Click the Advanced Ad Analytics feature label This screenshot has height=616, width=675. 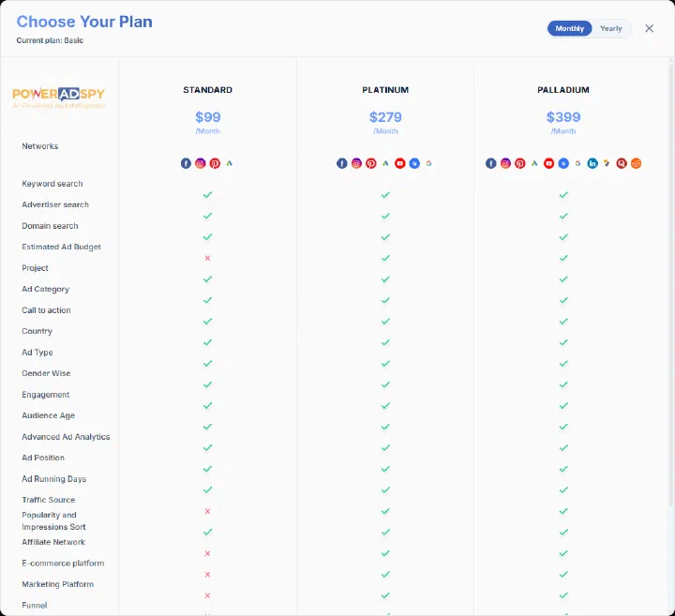[66, 437]
